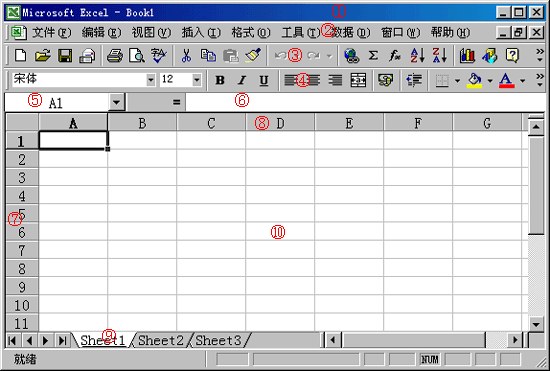Click the next sheet tab navigation arrow
550x371 pixels.
coord(46,340)
